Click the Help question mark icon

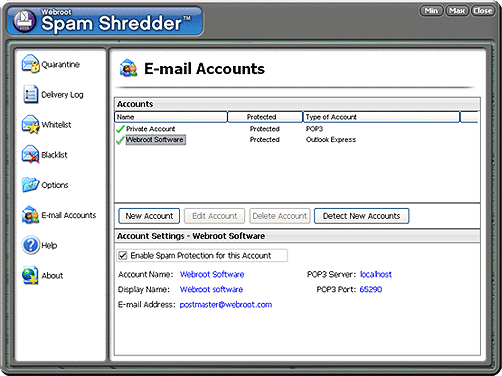[31, 245]
